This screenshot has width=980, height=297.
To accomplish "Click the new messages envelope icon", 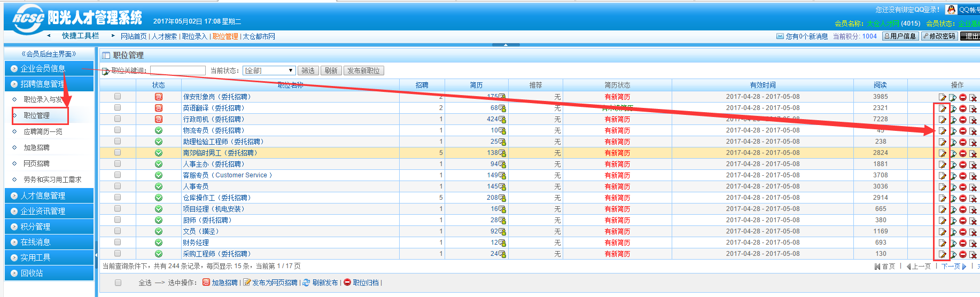I will [780, 36].
